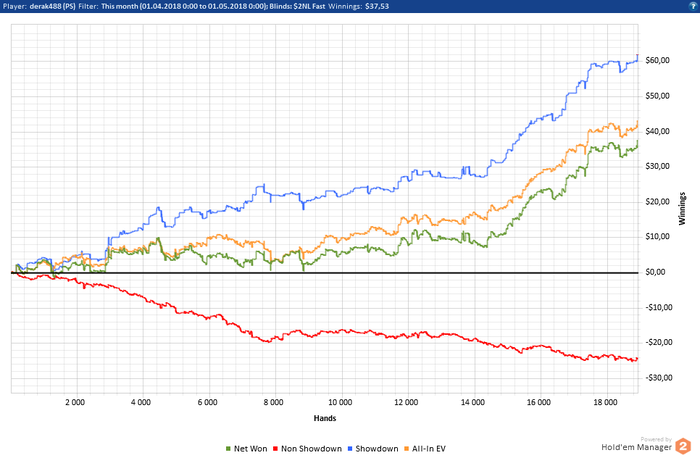Click the Hold'em Manager 2 logo
This screenshot has width=700, height=458.
[x=683, y=446]
